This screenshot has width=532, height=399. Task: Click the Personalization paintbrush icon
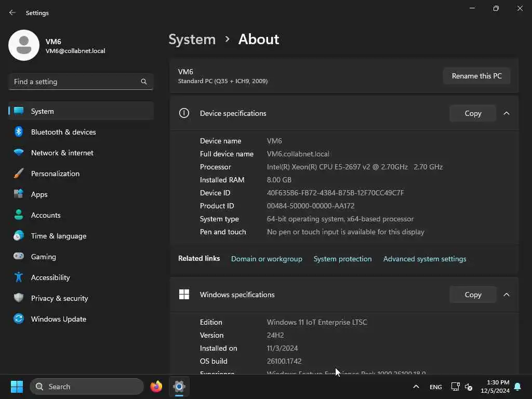click(x=19, y=174)
